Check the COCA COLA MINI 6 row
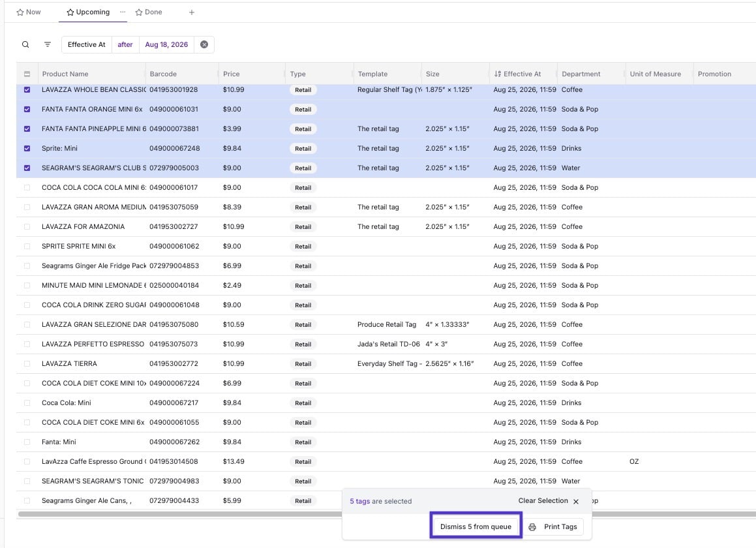756x548 pixels. tap(27, 188)
